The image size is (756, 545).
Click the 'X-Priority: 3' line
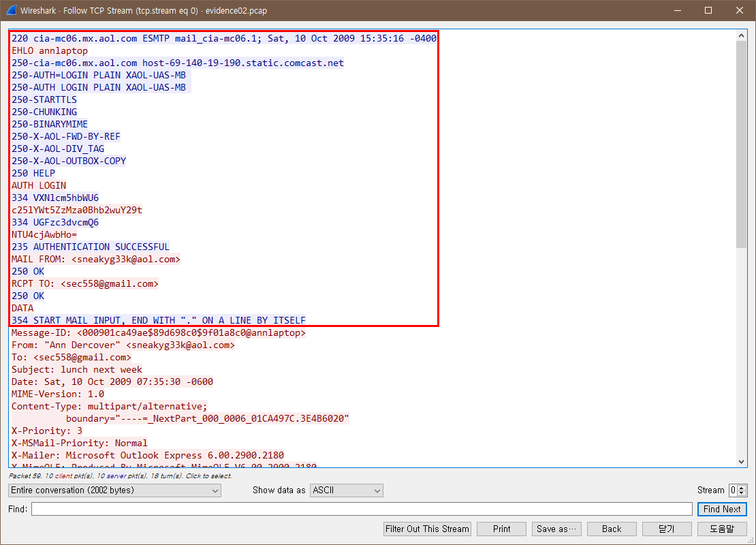(47, 431)
